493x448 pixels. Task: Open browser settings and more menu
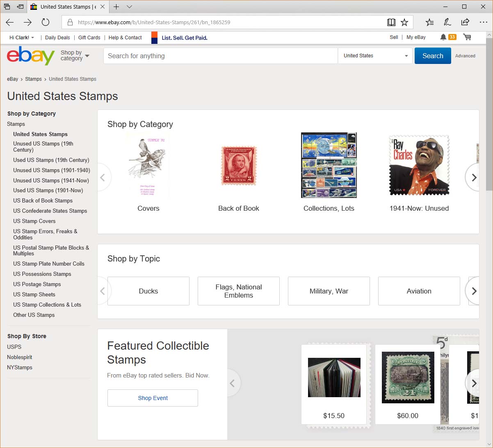pyautogui.click(x=483, y=22)
